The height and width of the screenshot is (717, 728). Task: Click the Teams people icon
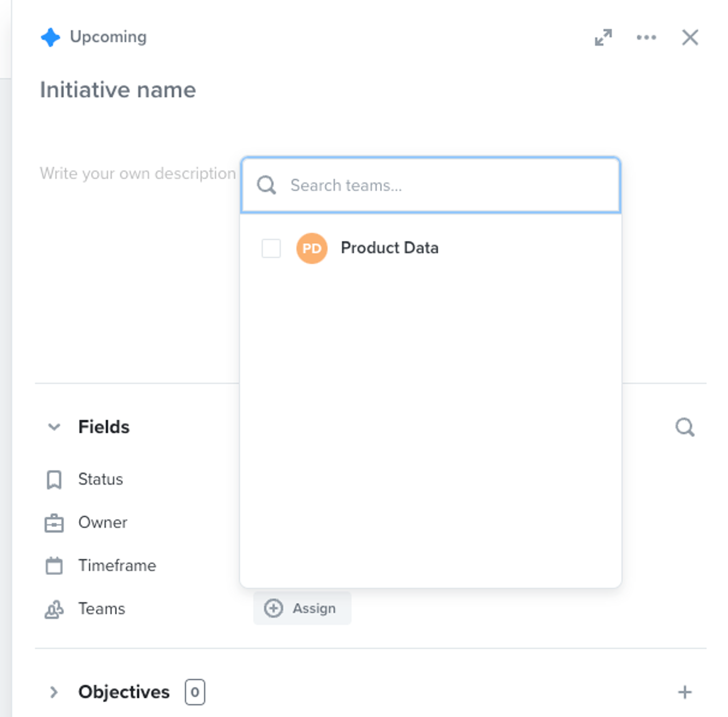click(54, 609)
